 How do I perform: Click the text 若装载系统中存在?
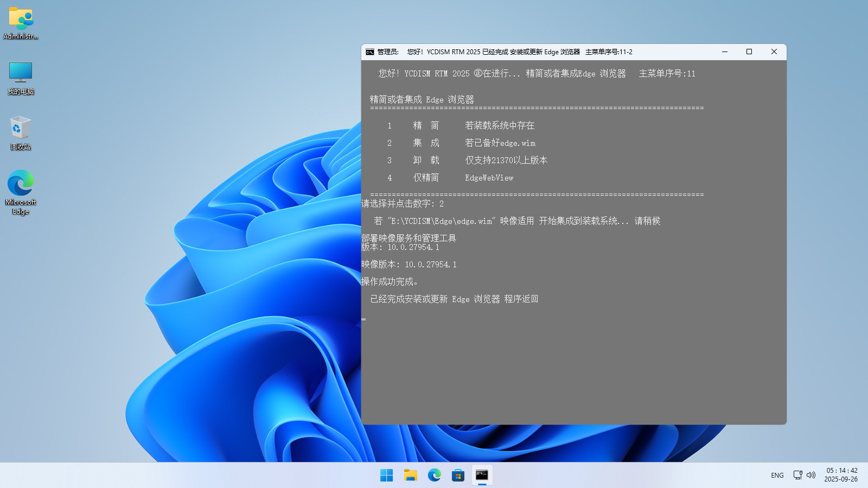(x=500, y=126)
